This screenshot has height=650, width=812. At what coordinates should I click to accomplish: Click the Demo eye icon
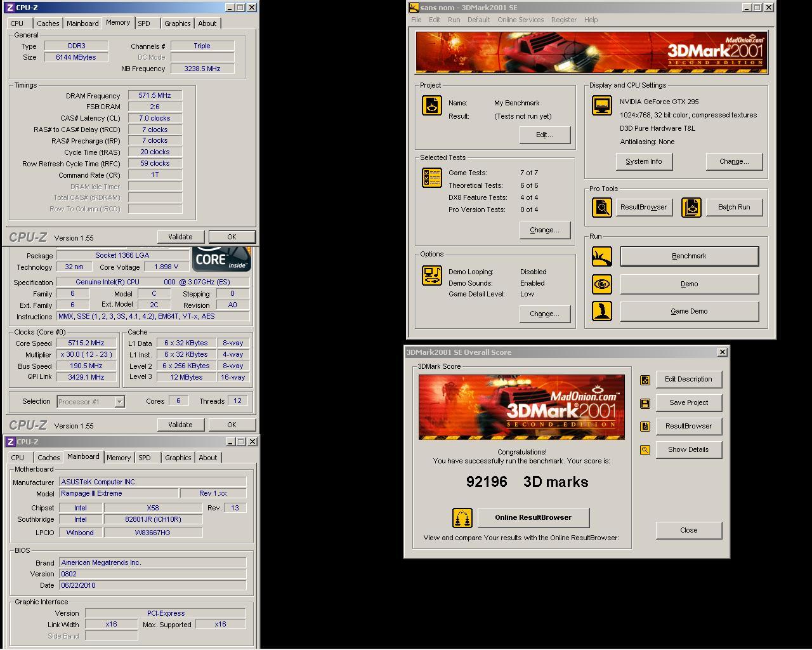coord(602,284)
